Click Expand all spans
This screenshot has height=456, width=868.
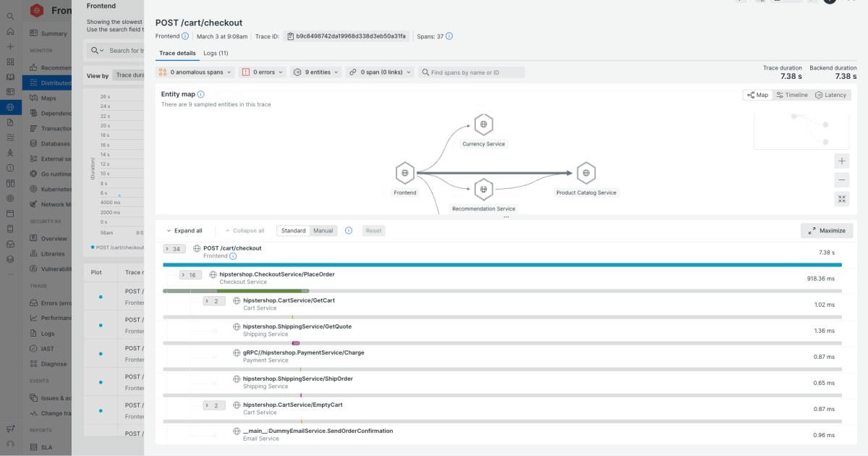(184, 231)
